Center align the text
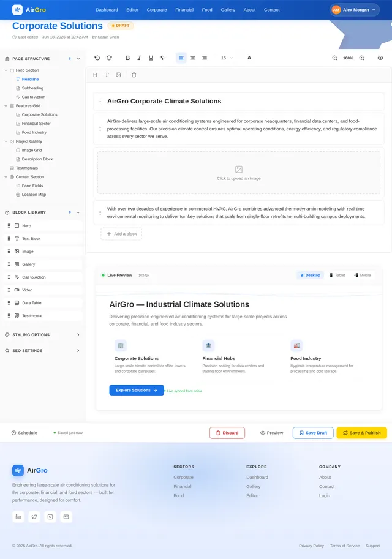The width and height of the screenshot is (392, 559). tap(193, 58)
